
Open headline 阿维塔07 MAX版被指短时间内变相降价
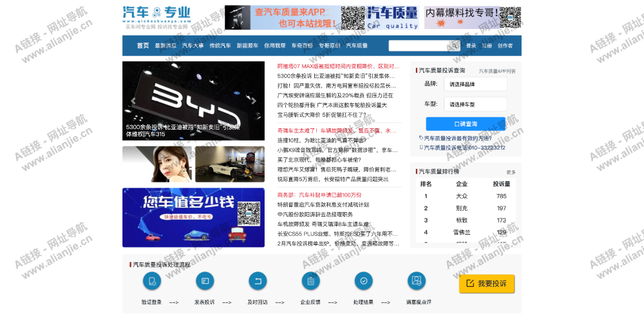pyautogui.click(x=338, y=66)
